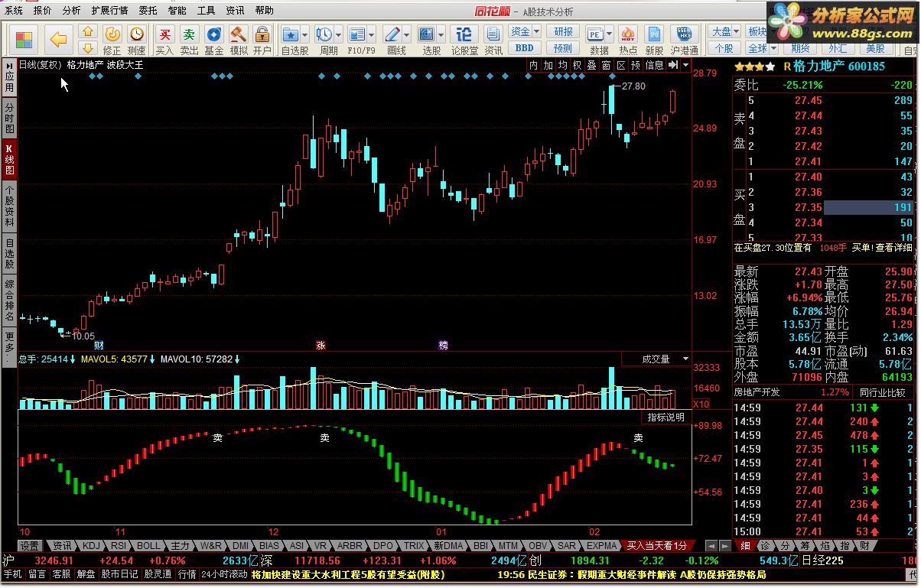Click the 同行业比较 link
Image resolution: width=921 pixels, height=588 pixels.
pos(883,392)
